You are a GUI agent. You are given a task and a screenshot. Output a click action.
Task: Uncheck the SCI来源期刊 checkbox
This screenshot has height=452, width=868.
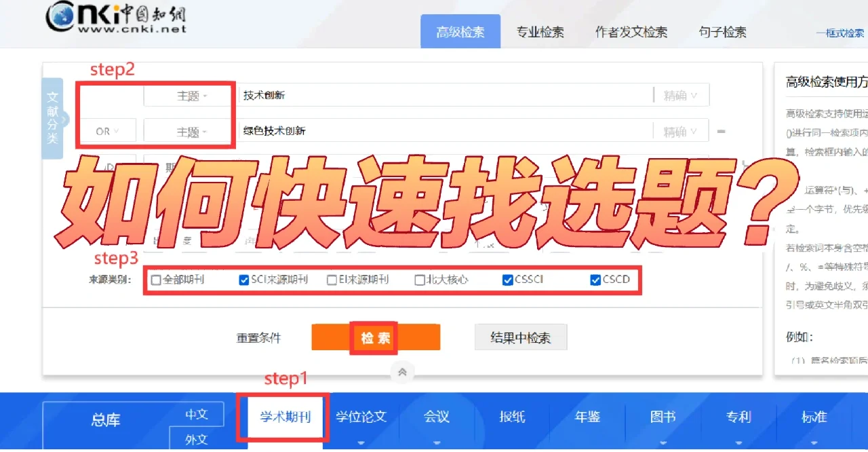[244, 280]
